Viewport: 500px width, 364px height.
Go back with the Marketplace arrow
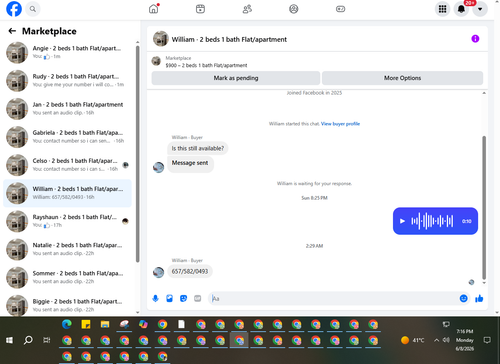(12, 31)
